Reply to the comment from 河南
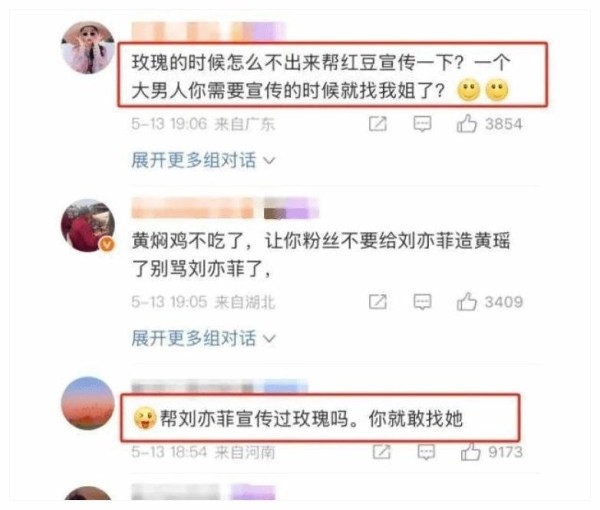 (426, 452)
